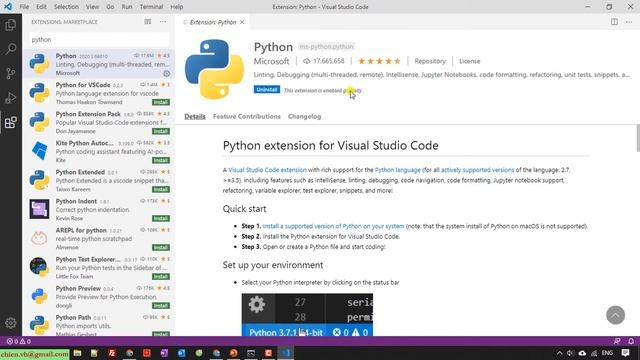Screen dimensions: 640x360
Task: Switch to the Feature Contributions tab
Action: (x=247, y=117)
